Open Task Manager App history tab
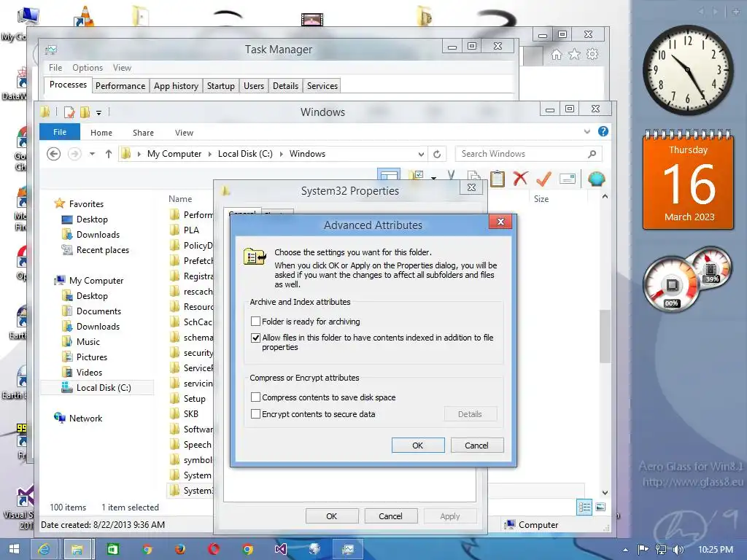 [176, 86]
